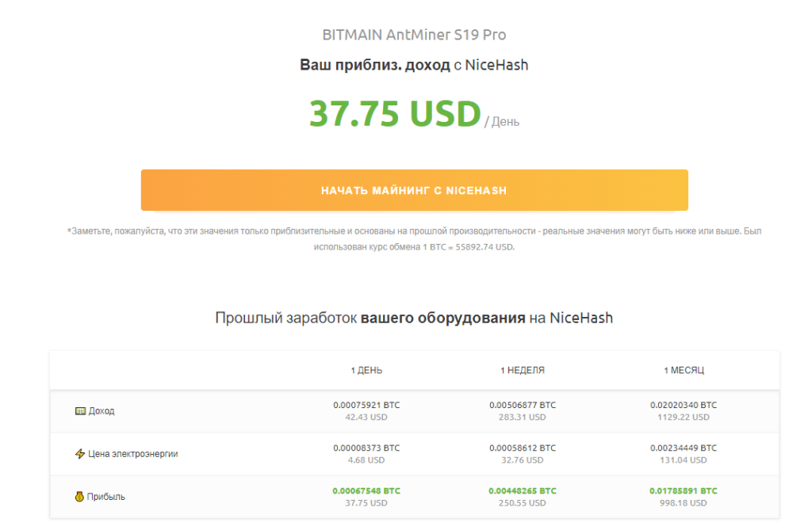Screen dimensions: 812x530
Task: Click the 0.00075921 BTC daily income value
Action: tap(366, 405)
